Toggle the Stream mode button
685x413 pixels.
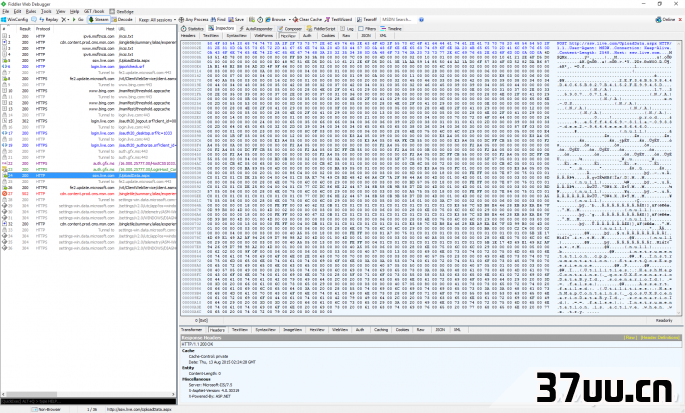(98, 20)
